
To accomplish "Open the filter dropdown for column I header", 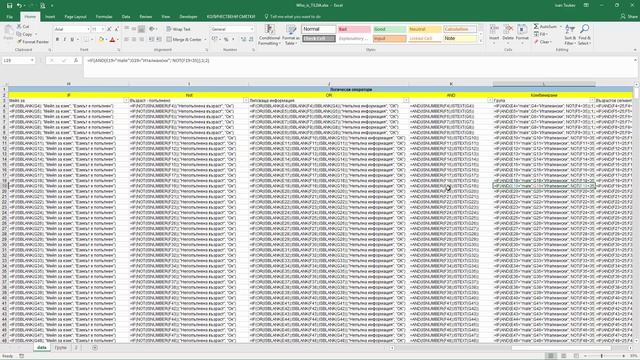I will coord(246,100).
